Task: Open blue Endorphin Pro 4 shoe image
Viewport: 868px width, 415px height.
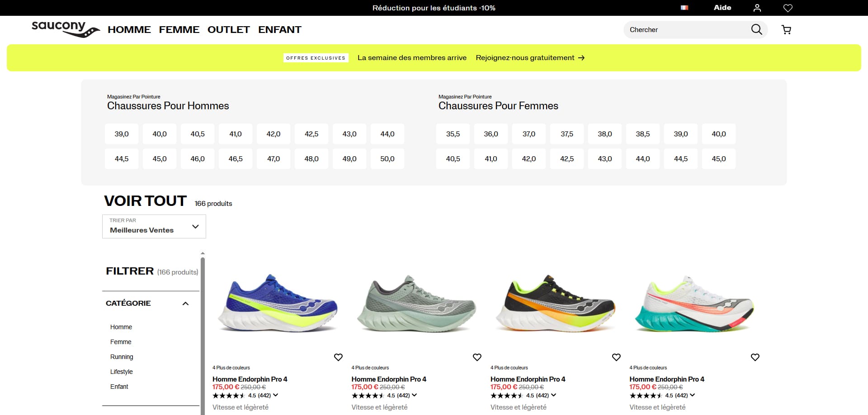Action: click(x=278, y=303)
